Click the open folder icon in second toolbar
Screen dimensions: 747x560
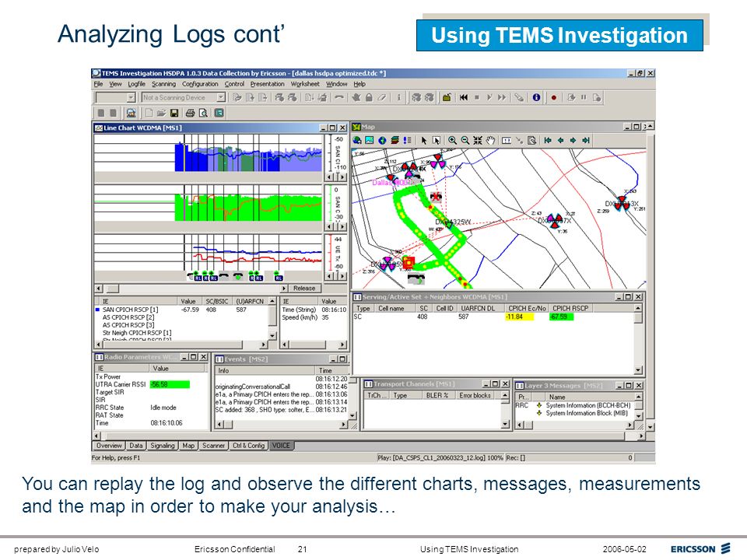pos(161,114)
